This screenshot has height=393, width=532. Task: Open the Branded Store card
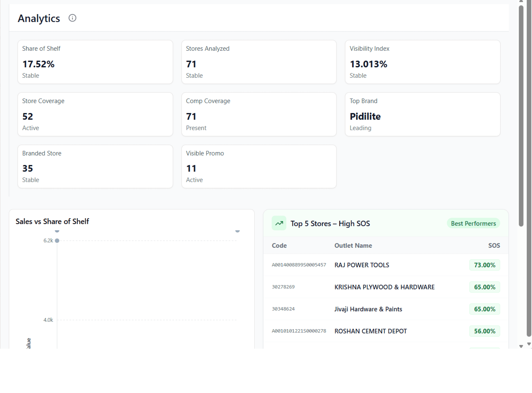tap(95, 166)
